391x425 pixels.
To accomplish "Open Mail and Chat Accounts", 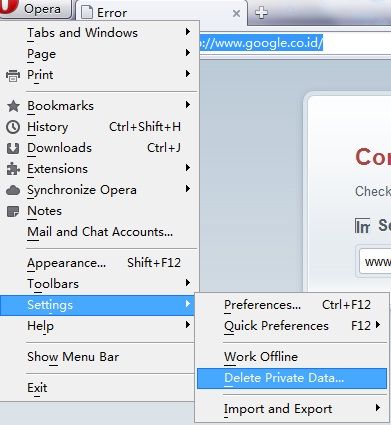I will [100, 232].
